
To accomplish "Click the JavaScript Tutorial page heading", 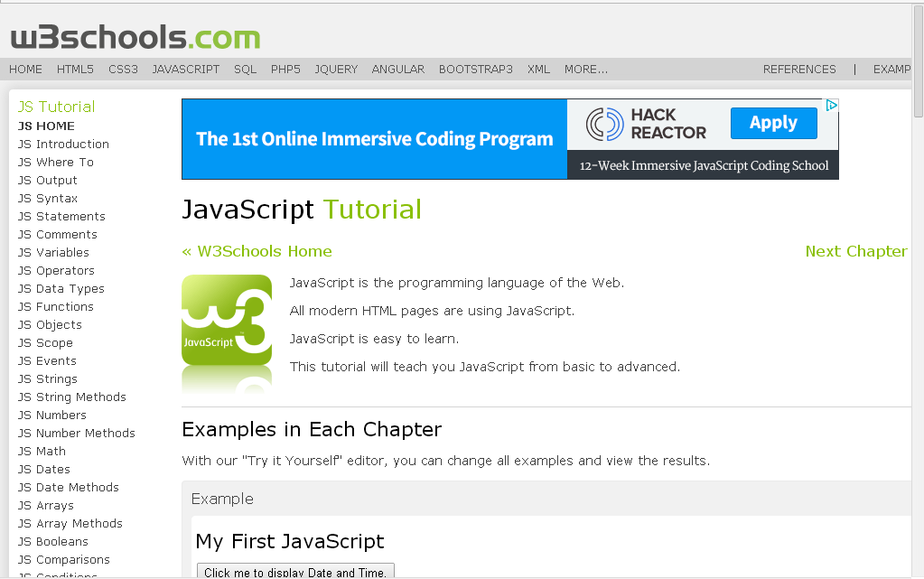I will [301, 210].
